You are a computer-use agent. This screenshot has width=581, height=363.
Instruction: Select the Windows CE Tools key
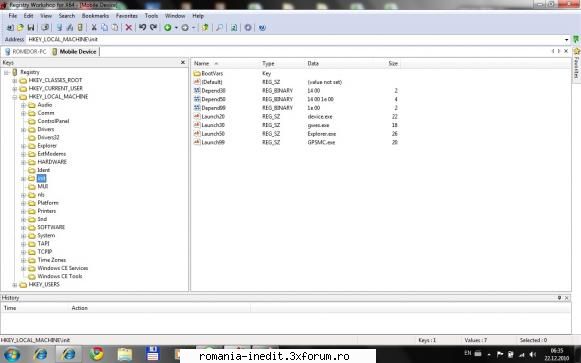pos(60,276)
